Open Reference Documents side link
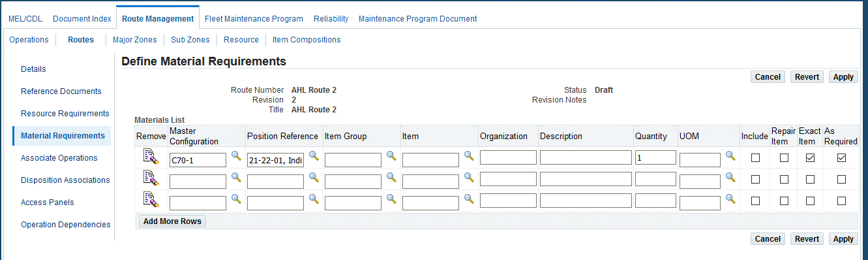This screenshot has height=260, width=868. point(61,91)
